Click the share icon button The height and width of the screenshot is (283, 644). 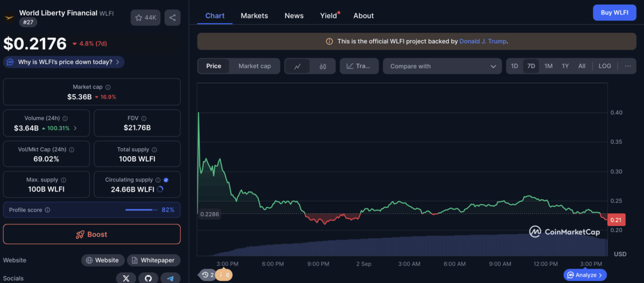[172, 18]
